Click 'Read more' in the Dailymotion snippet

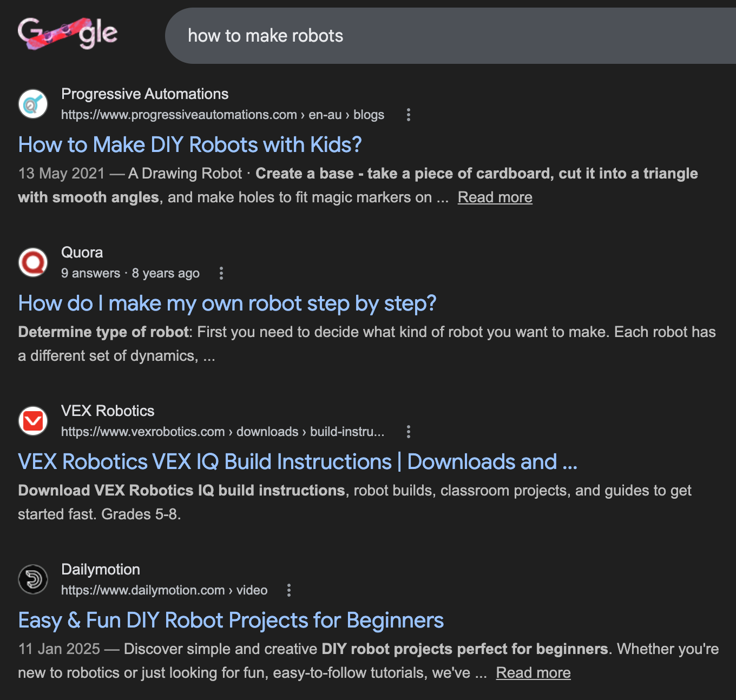533,673
